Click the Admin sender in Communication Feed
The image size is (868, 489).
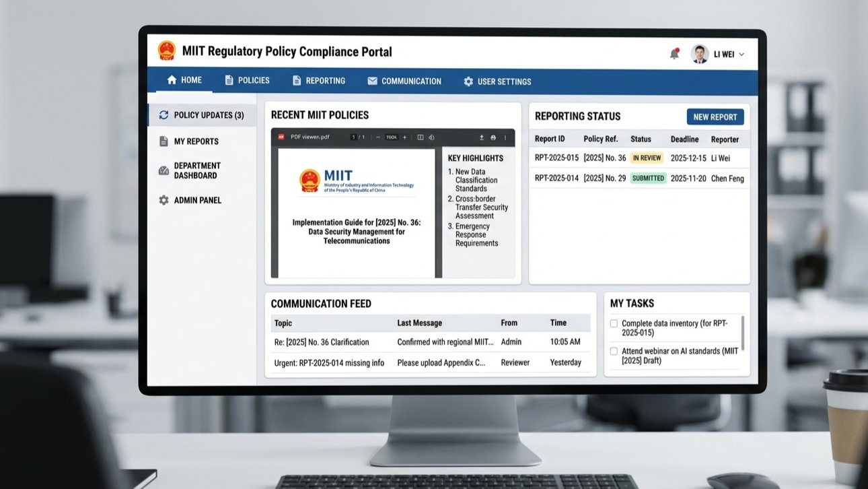coord(511,342)
